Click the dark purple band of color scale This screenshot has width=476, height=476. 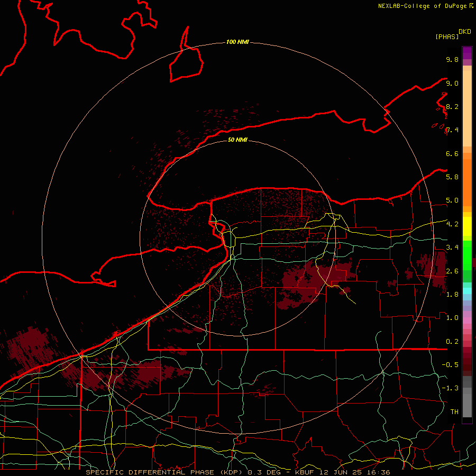pos(467,53)
